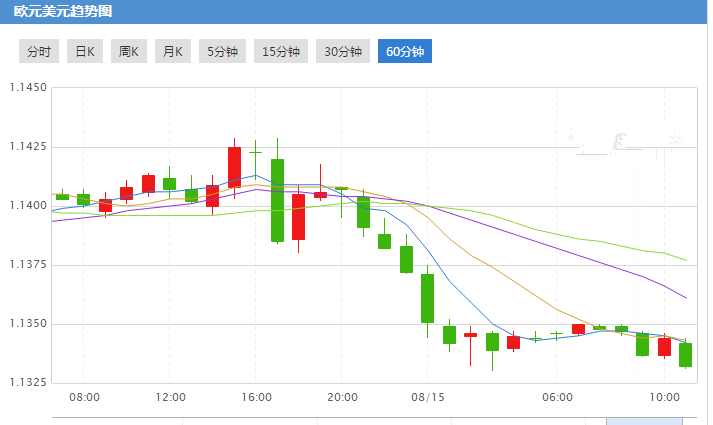Screen dimensions: 713x425
Task: Click the 欧元美元趋势图 title
Action: tap(57, 12)
